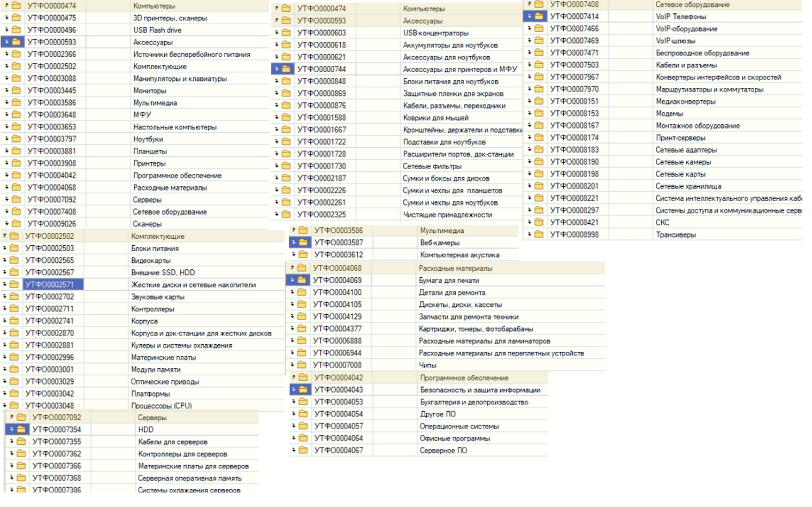Image resolution: width=812 pixels, height=507 pixels.
Task: Click the folder icon next to USB-концентраторы
Action: (286, 33)
